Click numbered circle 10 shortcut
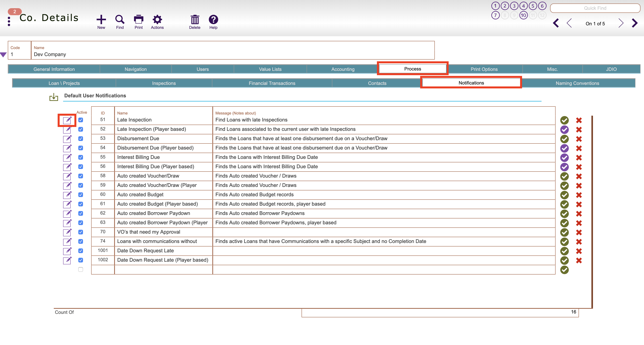The width and height of the screenshot is (644, 345). [523, 15]
